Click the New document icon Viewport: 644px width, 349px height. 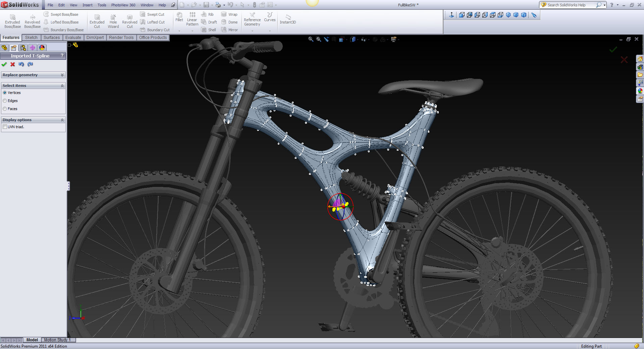182,5
